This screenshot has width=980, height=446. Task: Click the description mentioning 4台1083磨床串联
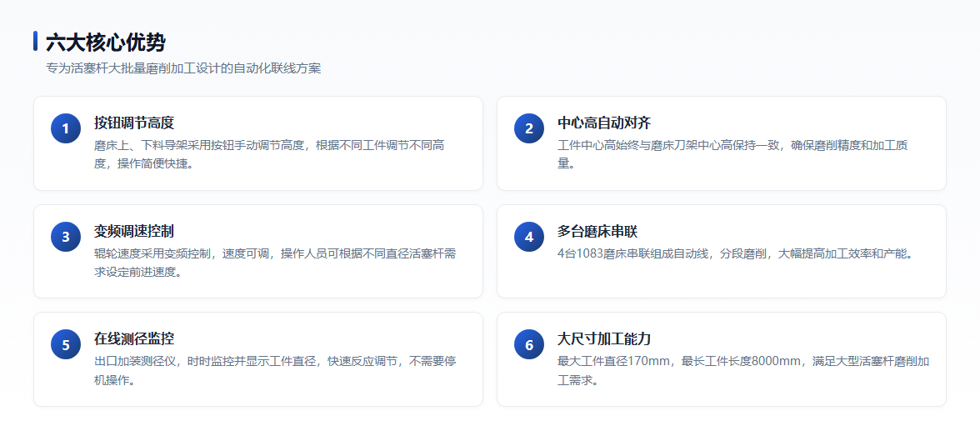pos(736,254)
